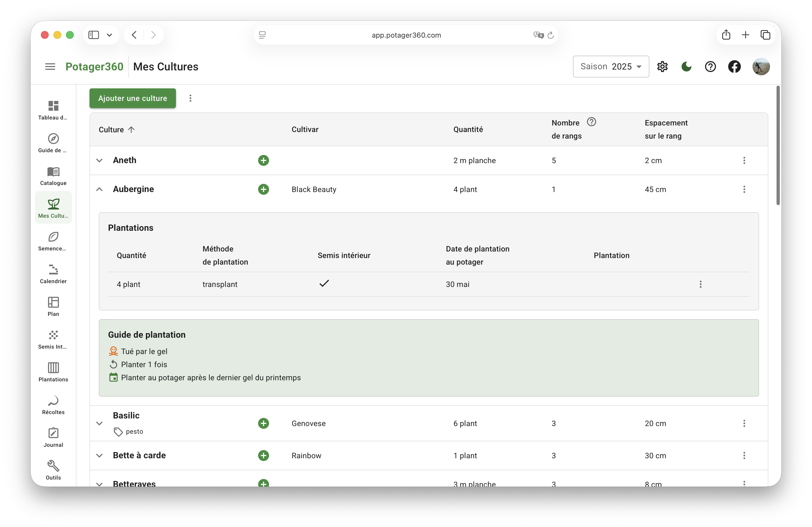Open the Catalogue menu item
812x527 pixels.
(53, 175)
